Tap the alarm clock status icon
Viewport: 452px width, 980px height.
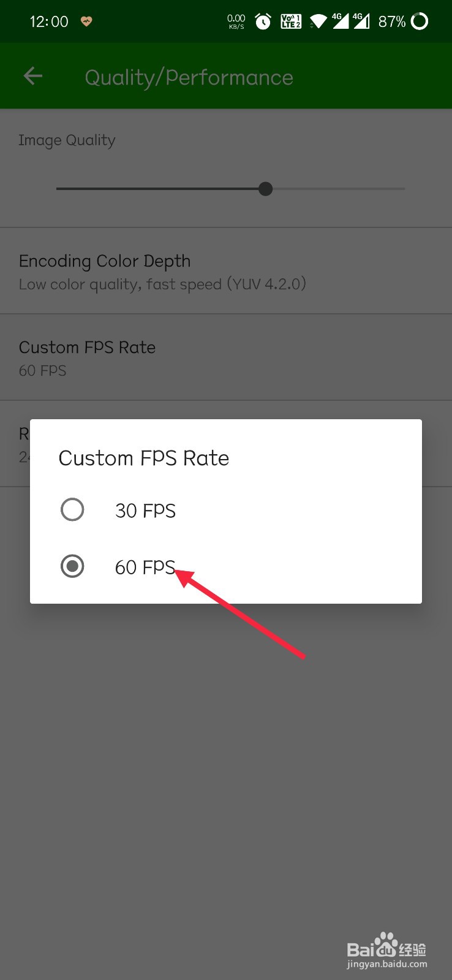[x=263, y=21]
